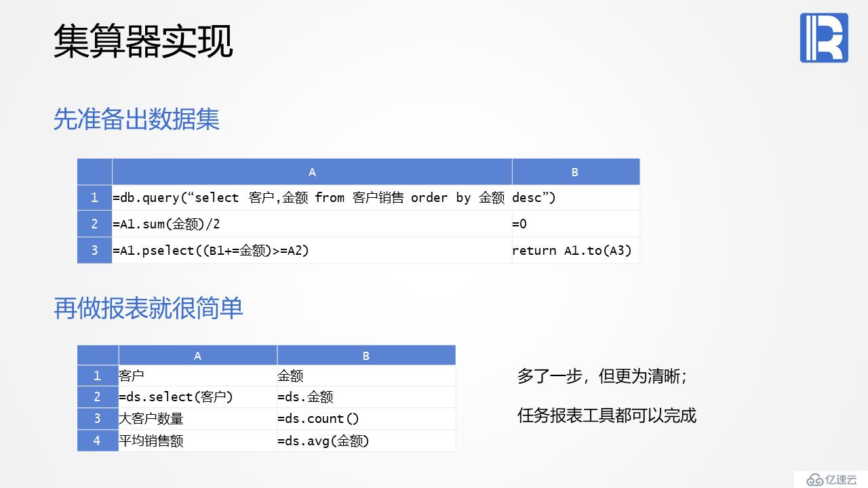The height and width of the screenshot is (488, 868).
Task: Select the =db.query select statement cell
Action: tap(312, 198)
